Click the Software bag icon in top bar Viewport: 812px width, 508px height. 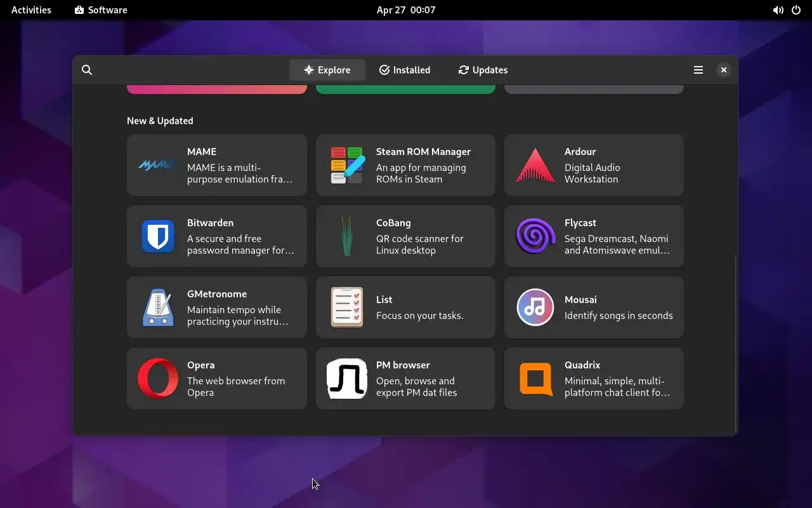click(79, 10)
